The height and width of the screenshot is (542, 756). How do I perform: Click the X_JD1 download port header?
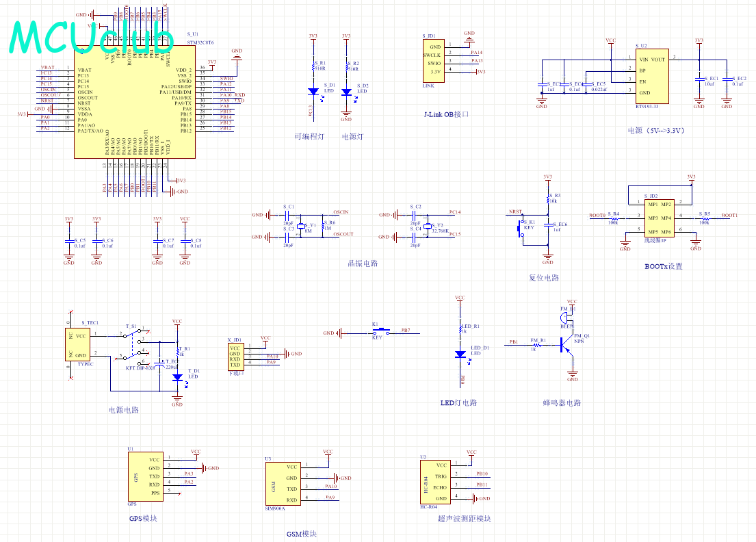tap(235, 354)
